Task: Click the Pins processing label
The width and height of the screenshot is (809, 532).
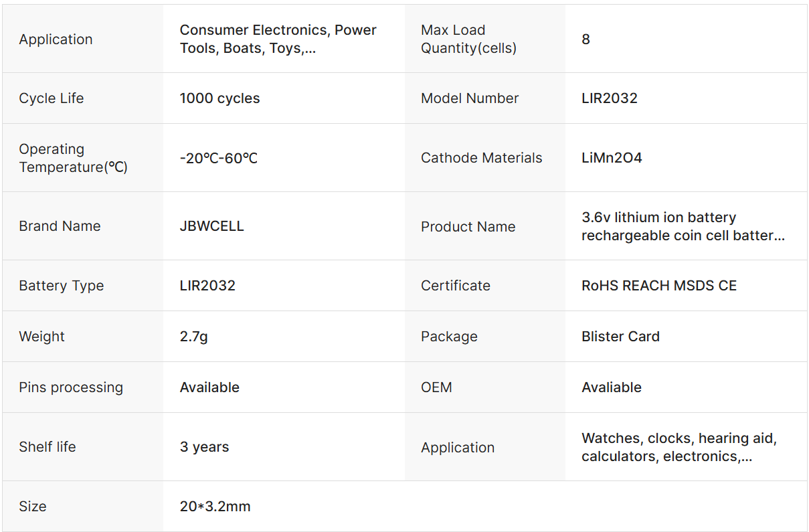Action: point(71,387)
